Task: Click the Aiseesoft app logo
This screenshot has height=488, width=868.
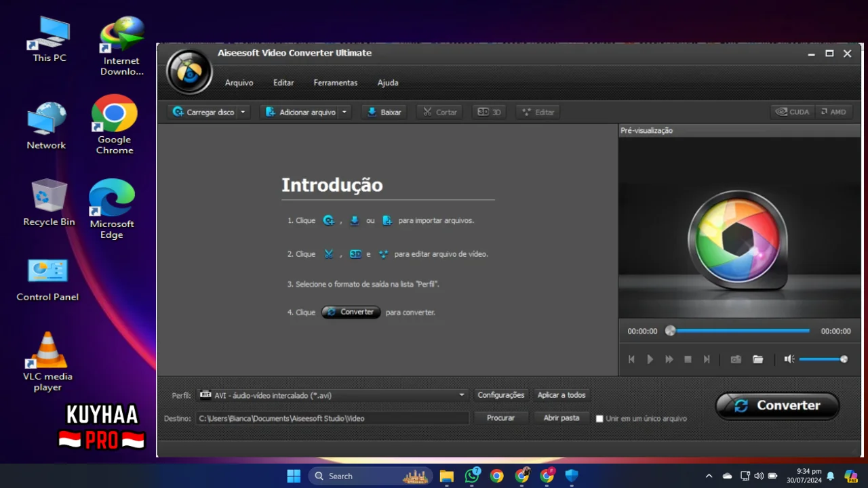Action: tap(189, 71)
